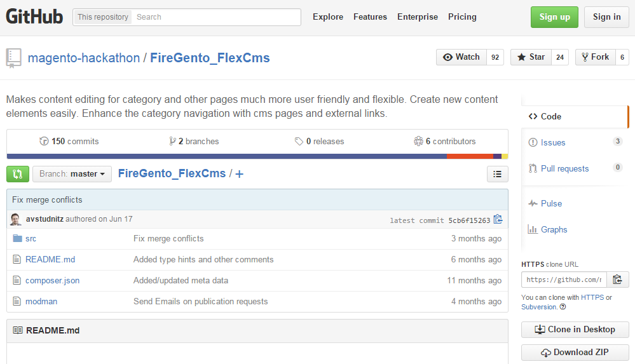Click the branches fork icon
The image size is (635, 364).
[x=172, y=141]
